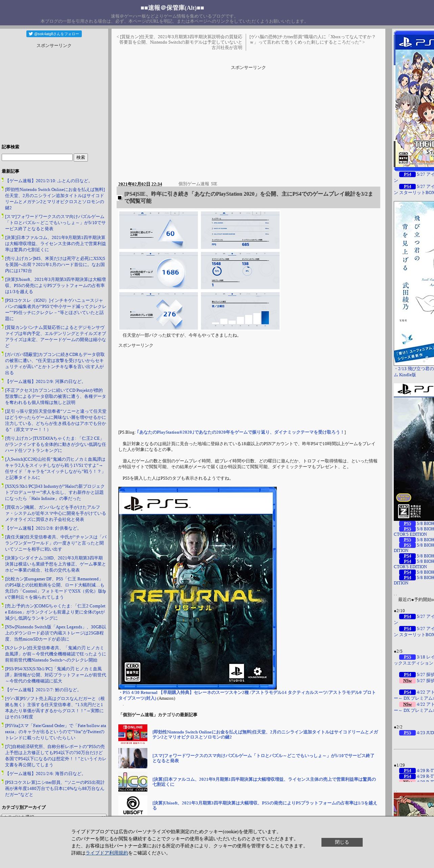Open sidebar link about CD Projekt 不正アクセス
The height and width of the screenshot is (868, 434).
[55, 396]
